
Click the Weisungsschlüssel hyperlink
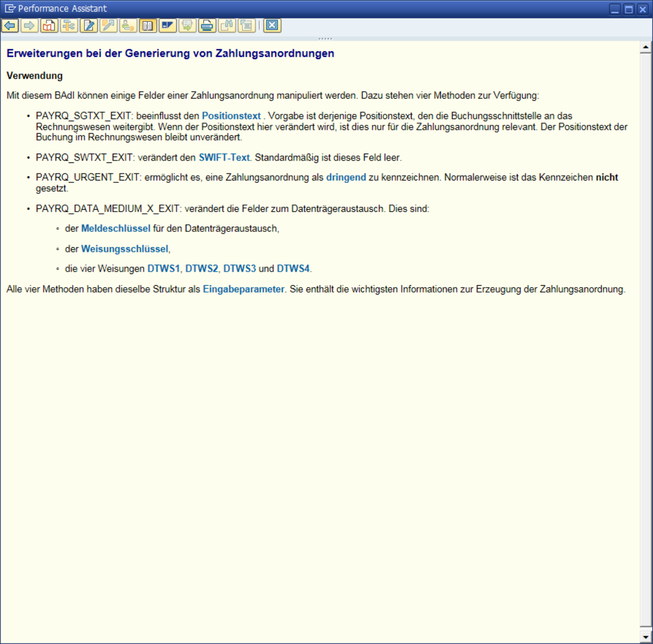(125, 249)
